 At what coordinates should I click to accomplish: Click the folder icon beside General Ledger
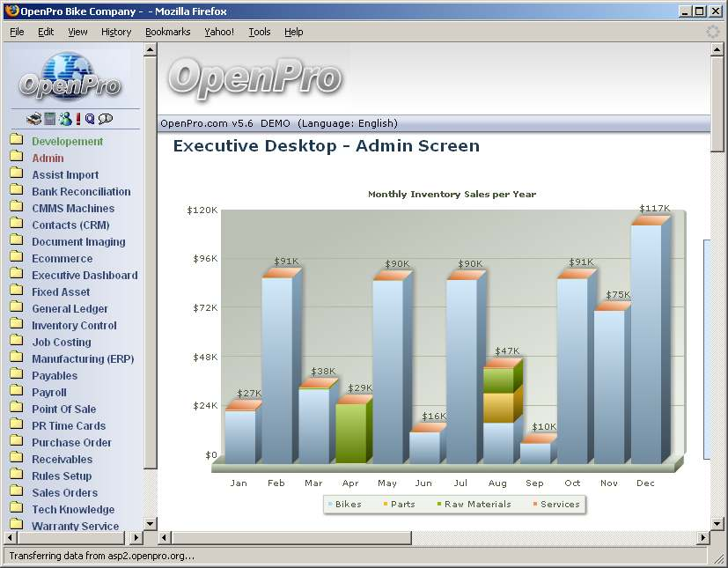16,308
